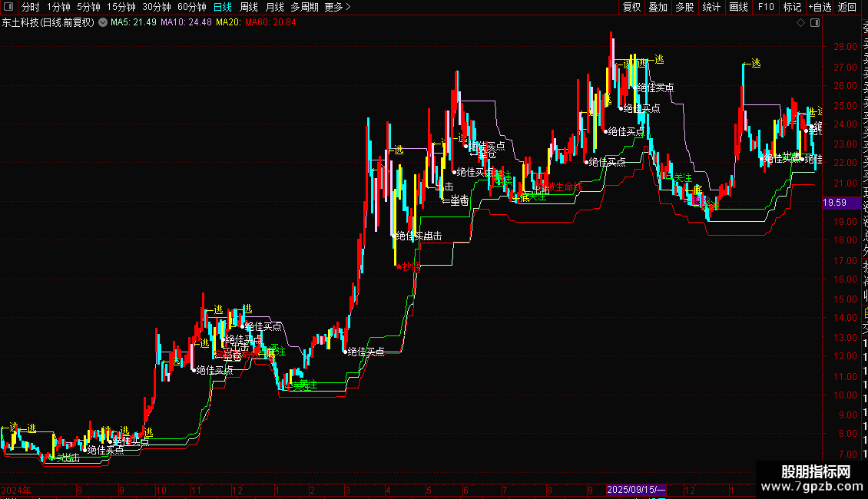Toggle 复权 price adjustment
The width and height of the screenshot is (868, 499).
point(631,7)
